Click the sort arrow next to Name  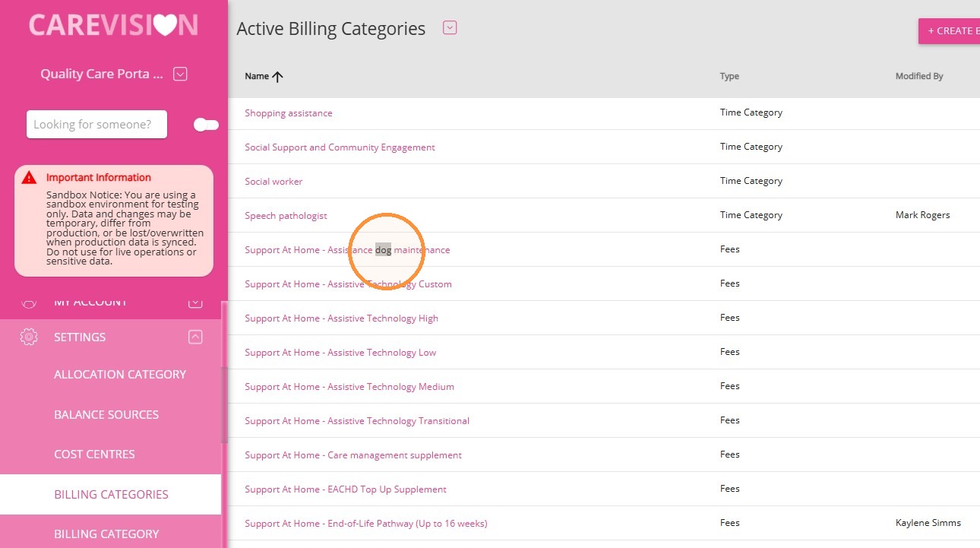tap(277, 76)
